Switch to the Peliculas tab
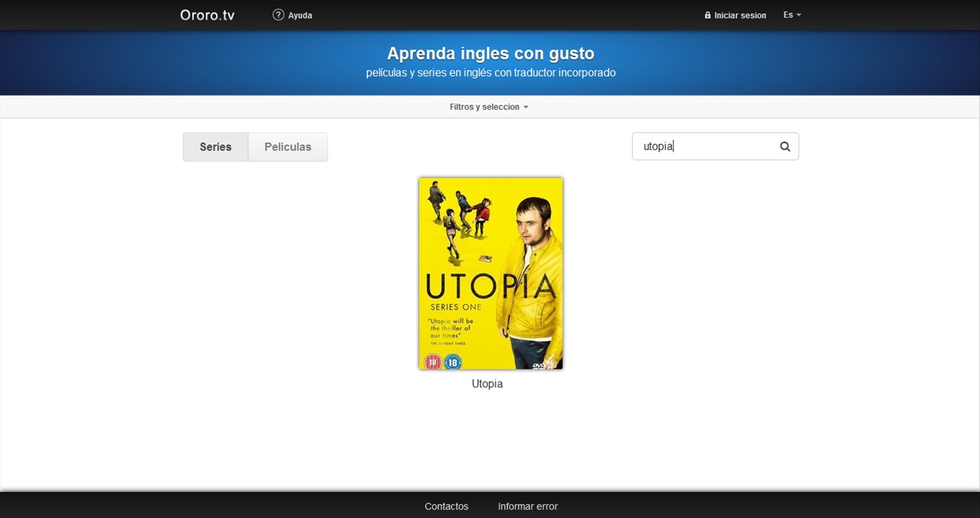 click(288, 147)
